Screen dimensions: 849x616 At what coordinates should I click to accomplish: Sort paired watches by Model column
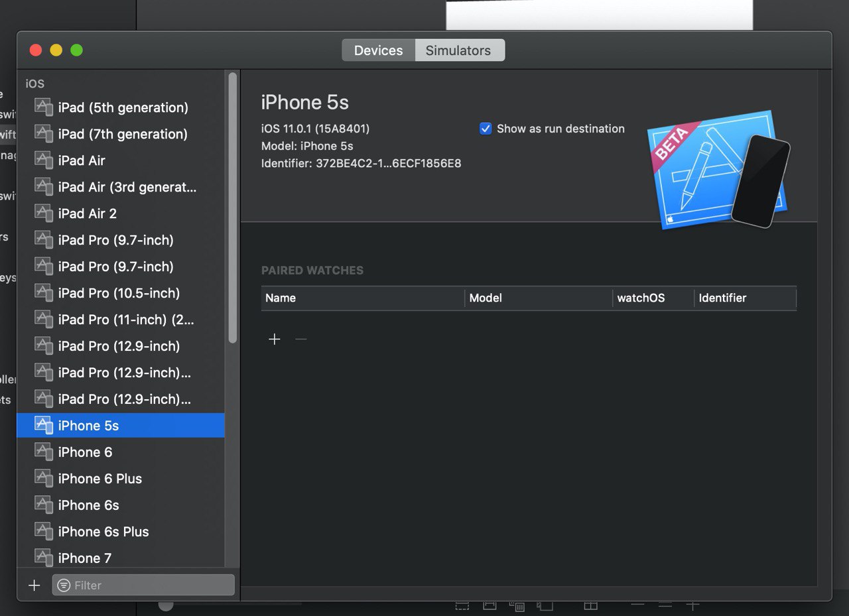[539, 298]
